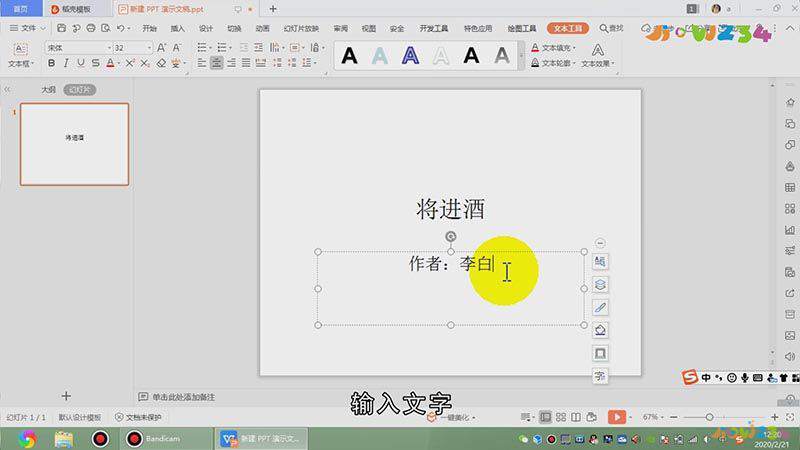The image size is (800, 450).
Task: Open the font name 宋体 dropdown
Action: tap(109, 48)
